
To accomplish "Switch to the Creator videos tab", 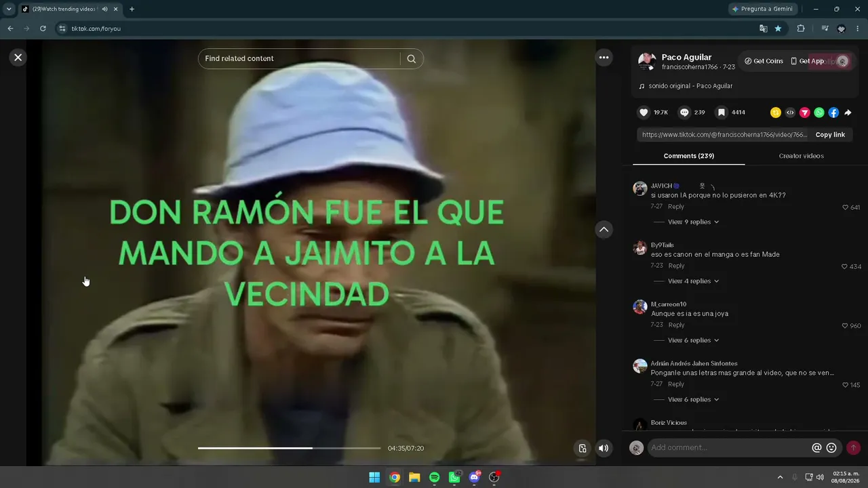I will 801,156.
